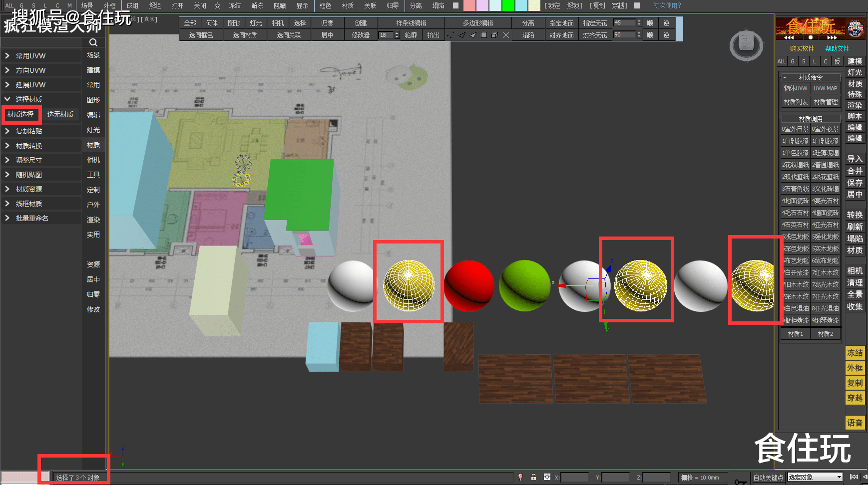Toggle the small checkbox after 塌陷 in top bar

(455, 5)
